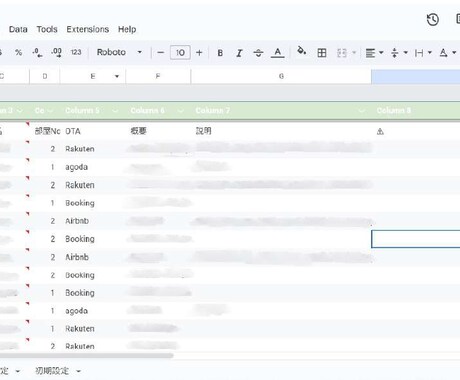Screen dimensions: 460x380
Task: Open fill color paint bucket
Action: 302,51
